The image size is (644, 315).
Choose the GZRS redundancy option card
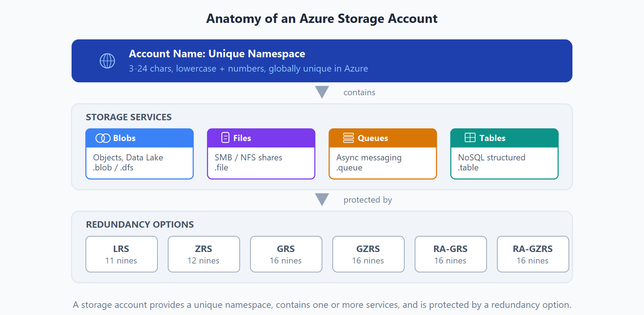tap(369, 254)
